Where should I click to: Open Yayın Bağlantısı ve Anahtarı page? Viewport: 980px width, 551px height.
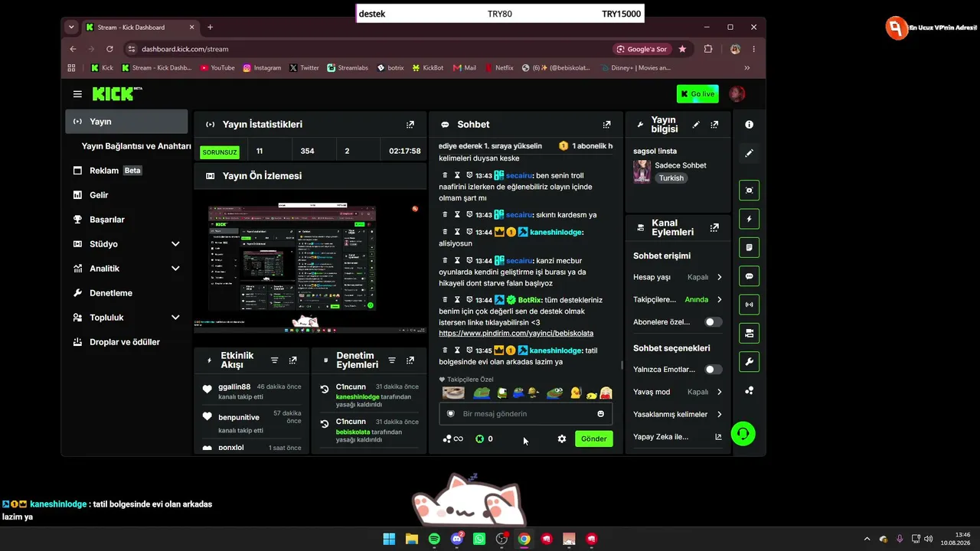[136, 146]
